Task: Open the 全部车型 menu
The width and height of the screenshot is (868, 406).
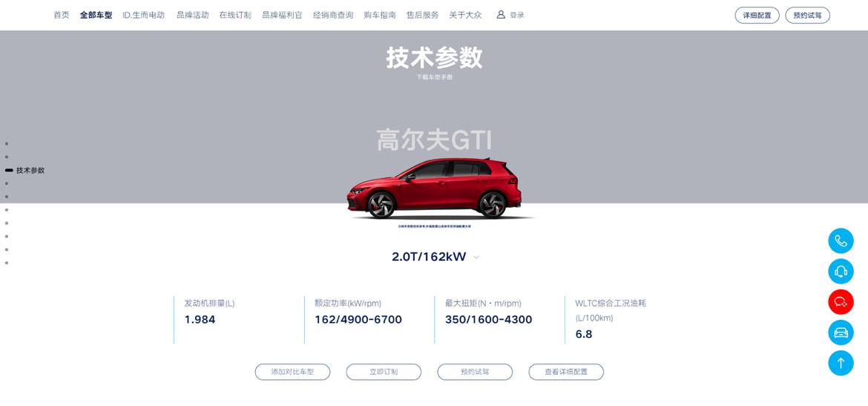Action: (96, 15)
